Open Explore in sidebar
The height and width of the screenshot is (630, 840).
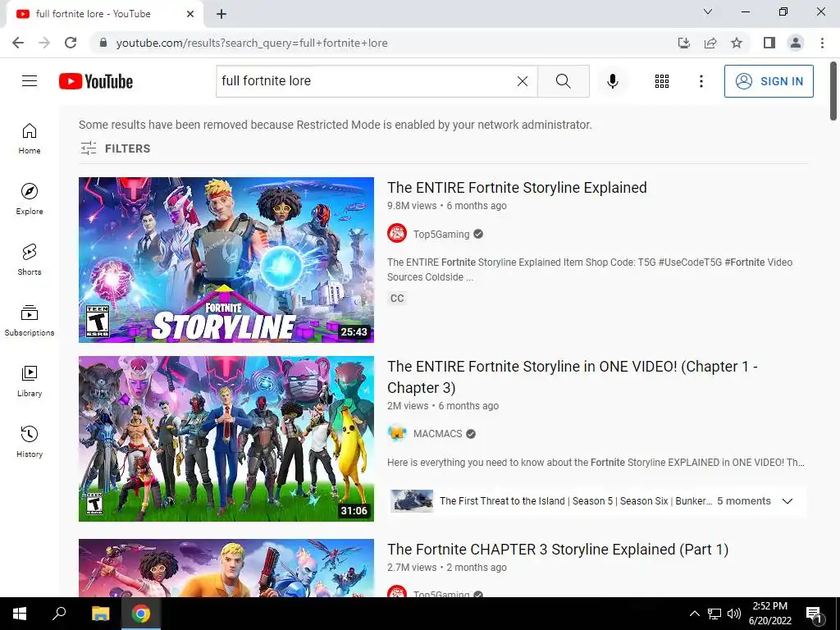(30, 199)
